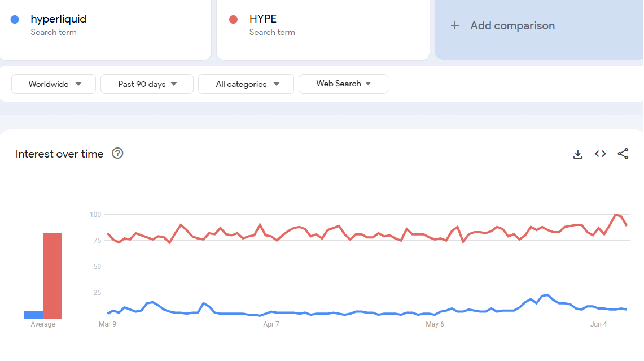Change the Web Search type filter

343,84
